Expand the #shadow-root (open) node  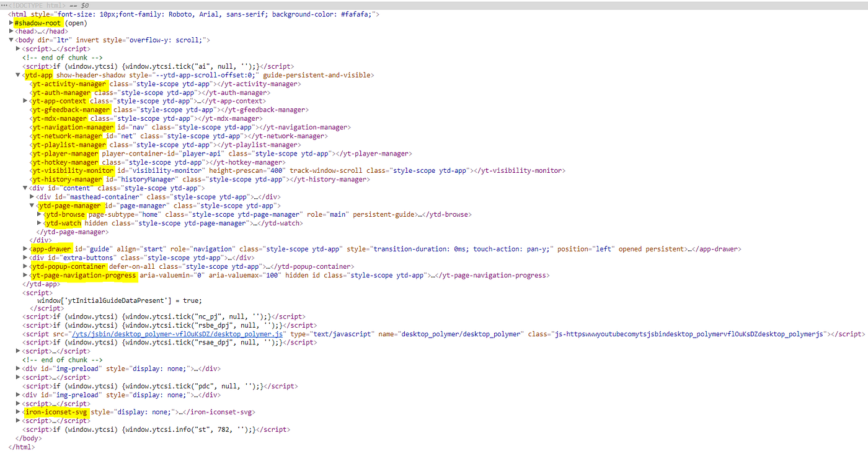click(x=11, y=22)
